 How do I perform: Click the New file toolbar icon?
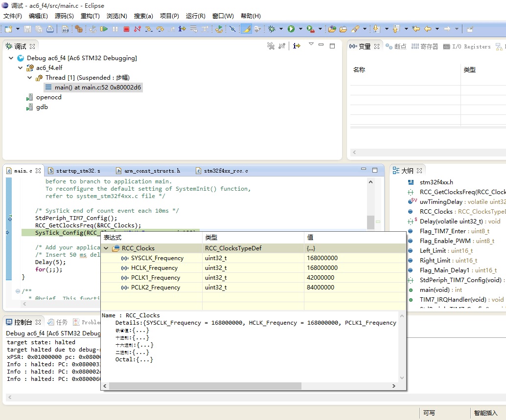[x=8, y=29]
